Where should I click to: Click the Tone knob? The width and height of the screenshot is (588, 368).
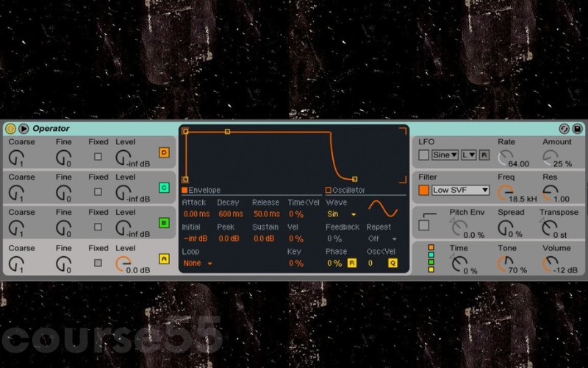[x=506, y=264]
